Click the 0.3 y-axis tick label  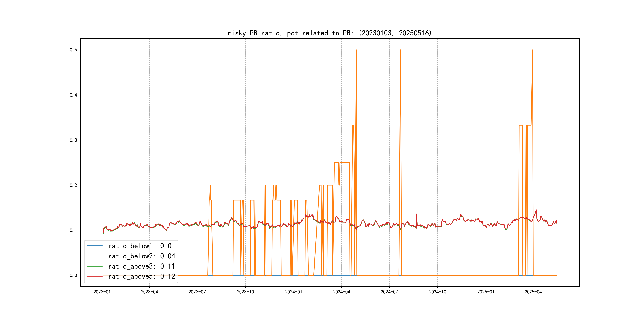pos(73,140)
